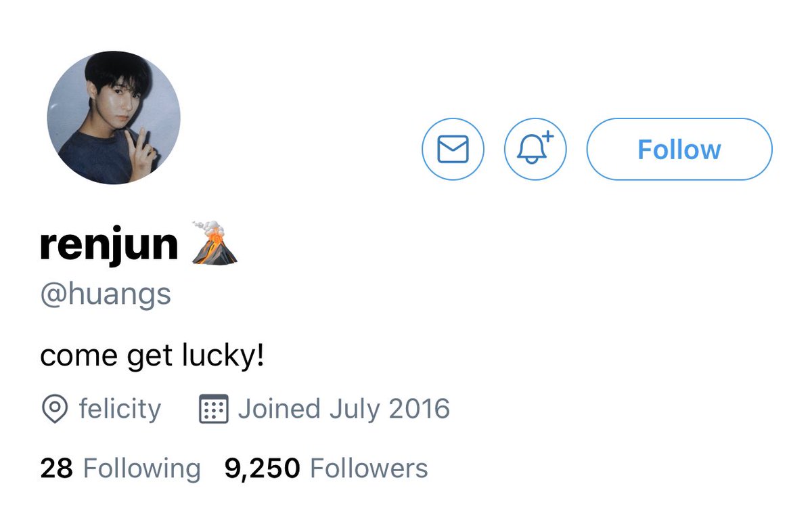Click the Joined July 2016 text

click(x=344, y=409)
